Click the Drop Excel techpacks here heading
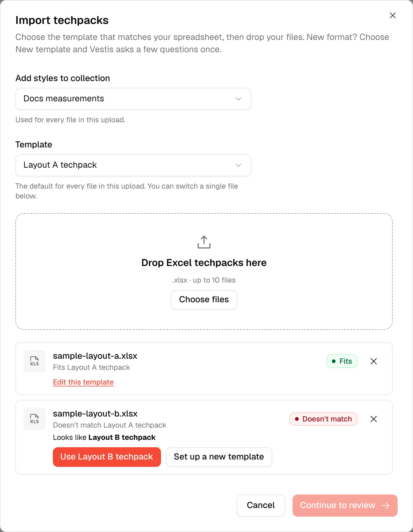Screen dimensions: 413x532 204,263
